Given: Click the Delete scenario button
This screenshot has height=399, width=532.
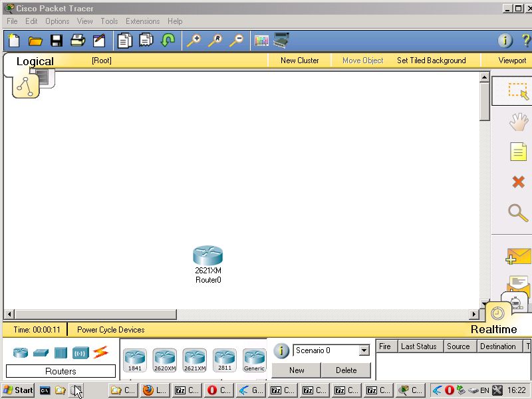Looking at the screenshot, I should click(346, 370).
